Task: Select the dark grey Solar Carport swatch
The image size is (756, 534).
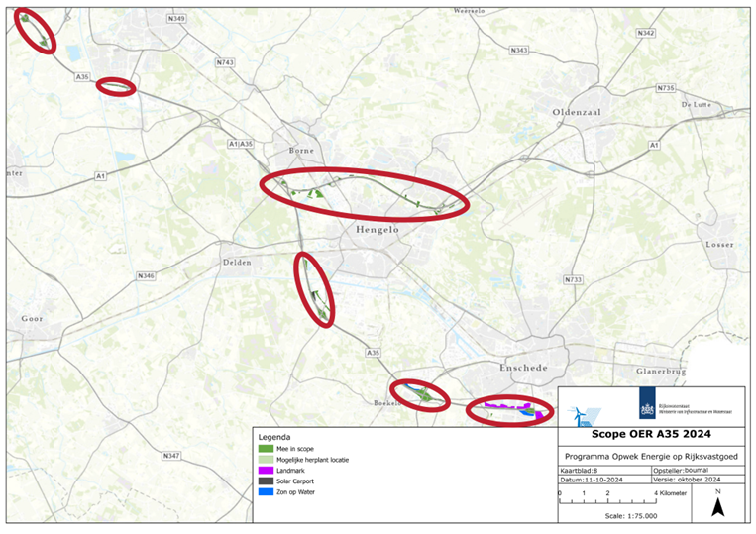Action: [x=266, y=481]
